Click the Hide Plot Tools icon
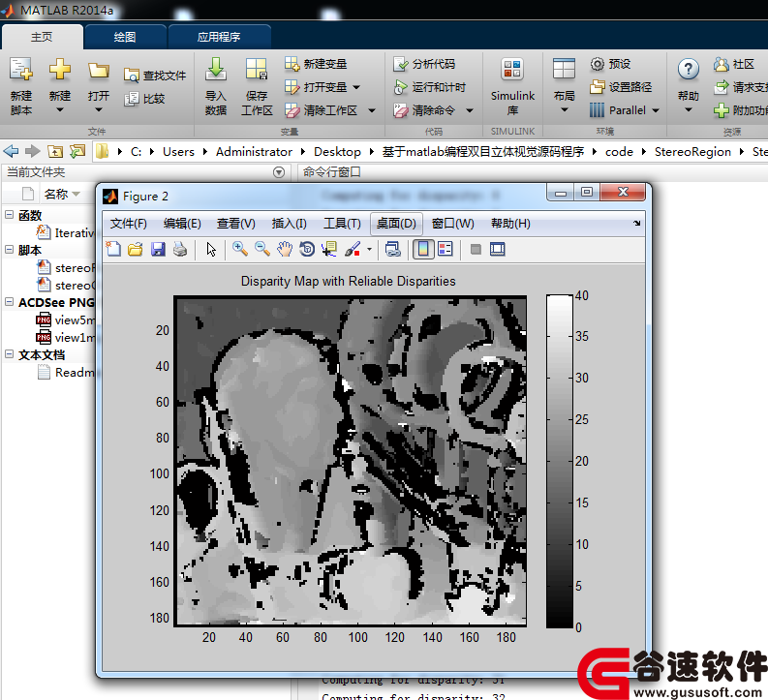768x700 pixels. pyautogui.click(x=476, y=249)
